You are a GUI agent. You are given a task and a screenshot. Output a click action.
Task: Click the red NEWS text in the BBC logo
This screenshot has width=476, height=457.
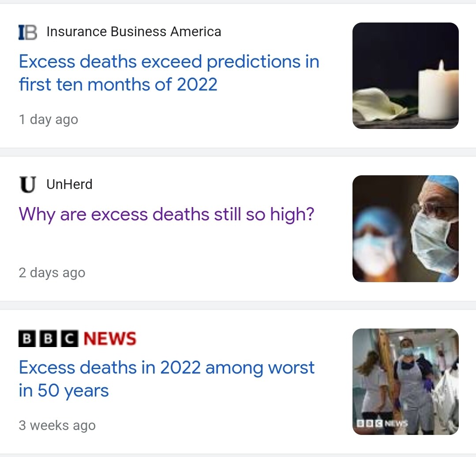click(109, 339)
